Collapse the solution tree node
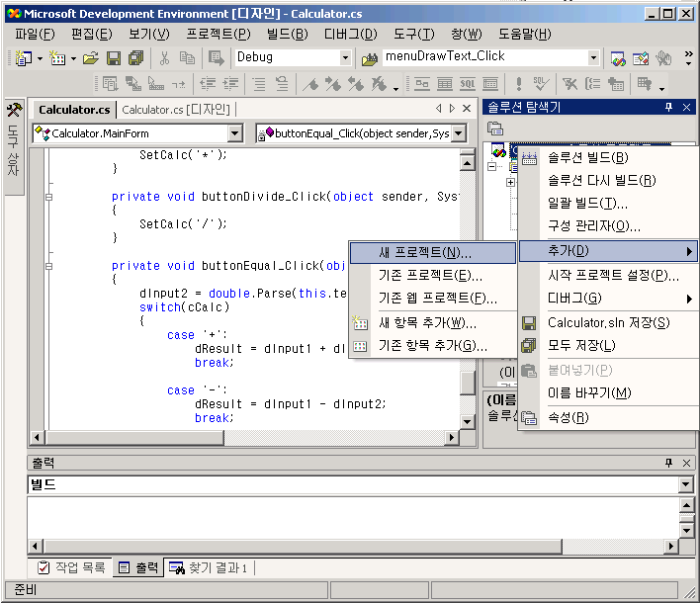Viewport: 700px width, 603px height. pyautogui.click(x=491, y=166)
